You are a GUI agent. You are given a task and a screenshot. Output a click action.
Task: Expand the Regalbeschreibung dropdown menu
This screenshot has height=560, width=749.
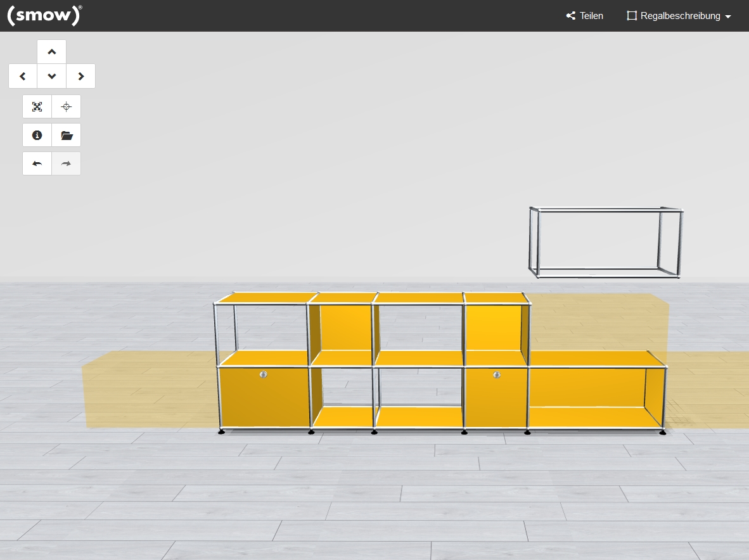[x=679, y=16]
